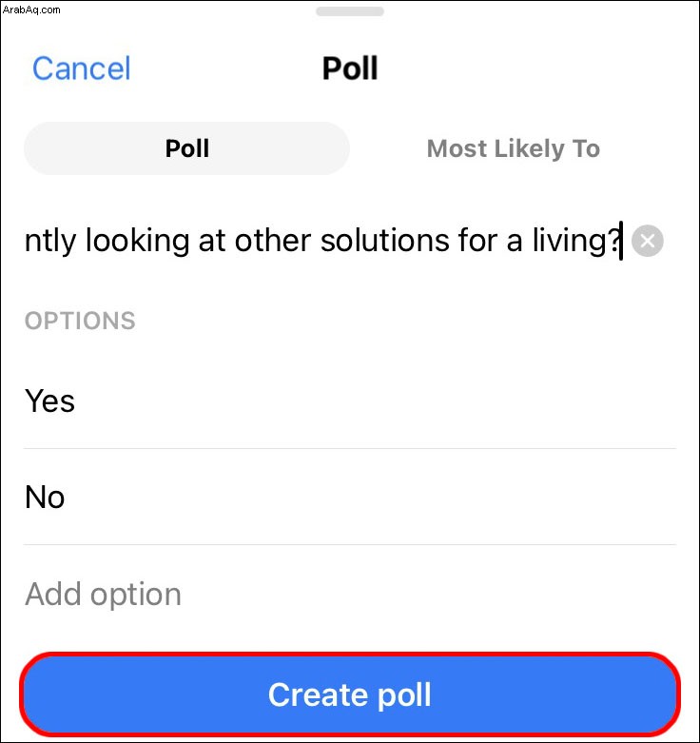Place cursor on word 'looking' in question
The width and height of the screenshot is (700, 743).
(x=137, y=241)
